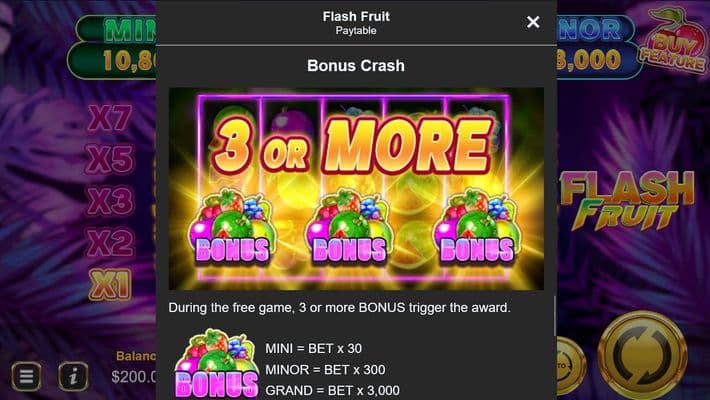Click the Flash Fruit logo
710x400 pixels.
click(x=627, y=201)
